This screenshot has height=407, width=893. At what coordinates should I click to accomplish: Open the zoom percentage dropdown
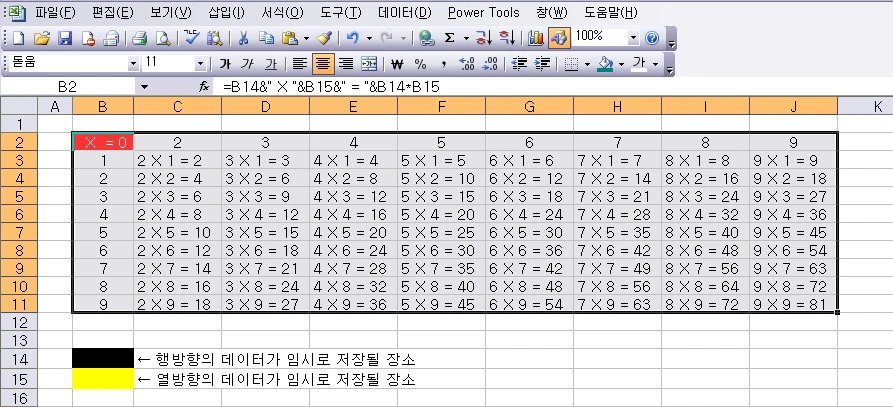point(634,38)
